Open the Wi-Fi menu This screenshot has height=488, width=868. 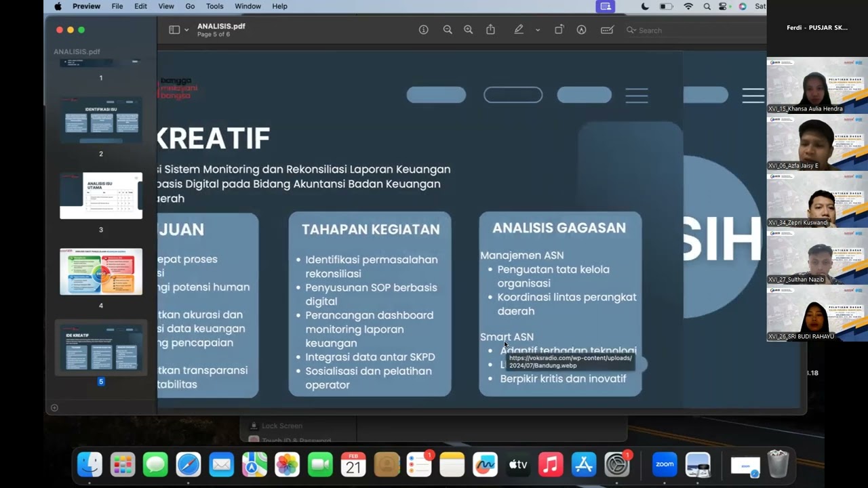pyautogui.click(x=689, y=6)
